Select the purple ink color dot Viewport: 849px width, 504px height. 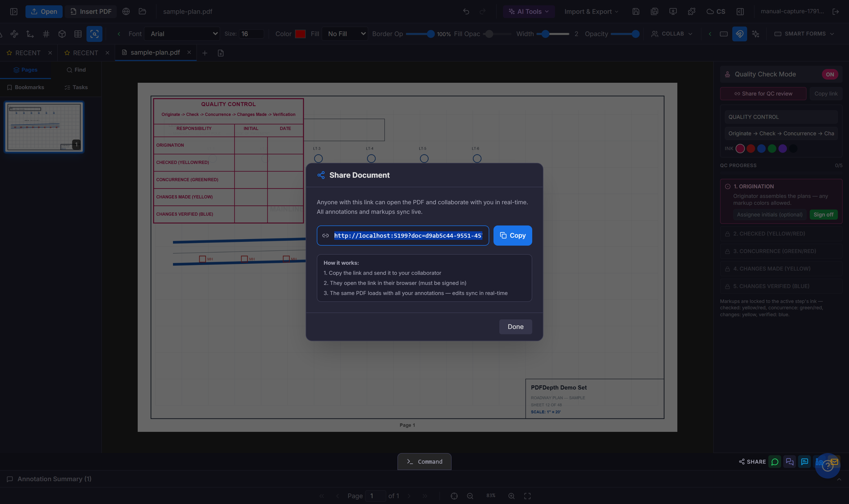click(x=782, y=149)
